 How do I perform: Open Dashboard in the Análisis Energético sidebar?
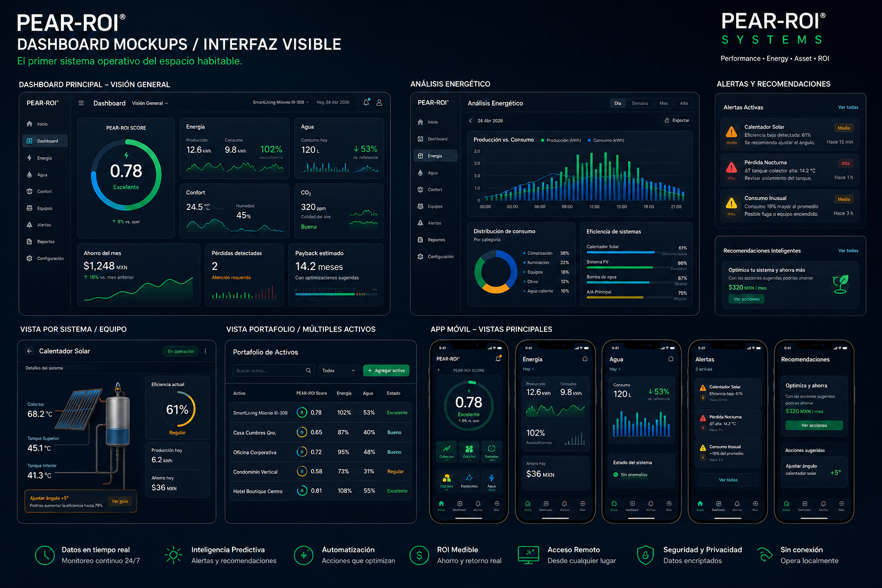click(432, 139)
